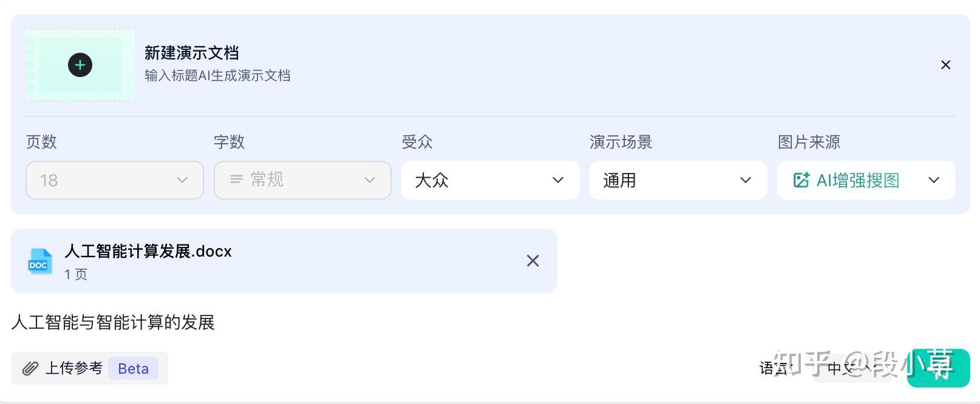Viewport: 980px width, 404px height.
Task: Click the 新建演示文档 heading
Action: (x=191, y=53)
